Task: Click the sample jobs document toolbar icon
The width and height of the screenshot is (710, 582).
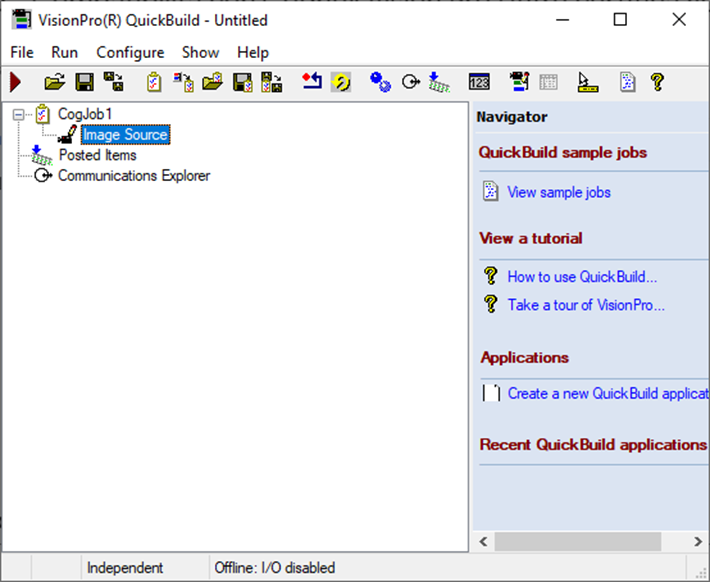Action: pyautogui.click(x=627, y=82)
